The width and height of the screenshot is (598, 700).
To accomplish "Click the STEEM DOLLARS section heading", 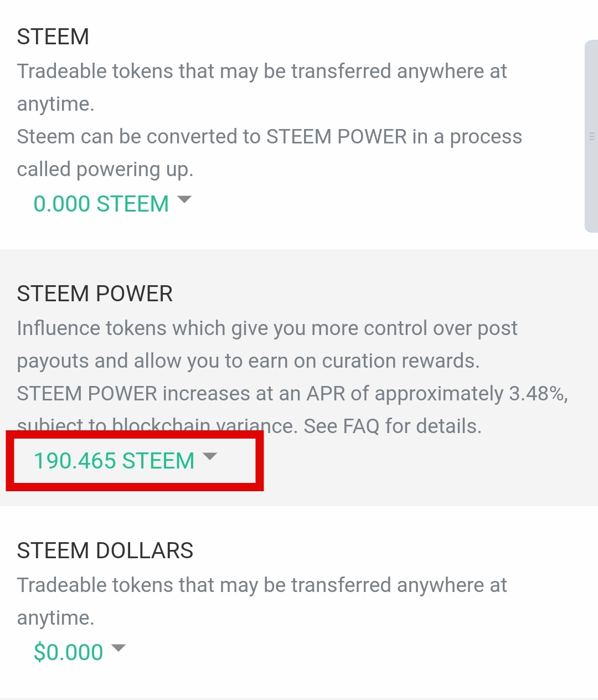I will tap(105, 550).
